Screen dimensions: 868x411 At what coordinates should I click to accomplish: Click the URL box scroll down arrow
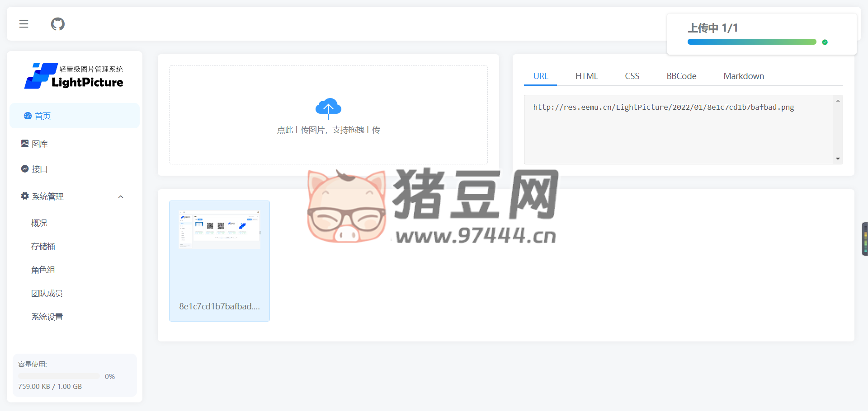tap(838, 159)
